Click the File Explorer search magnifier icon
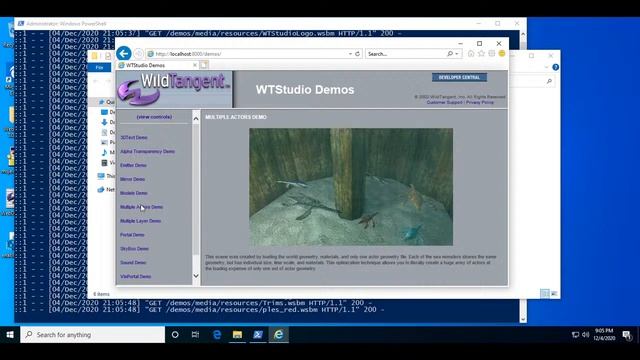The width and height of the screenshot is (640, 360). tap(549, 81)
